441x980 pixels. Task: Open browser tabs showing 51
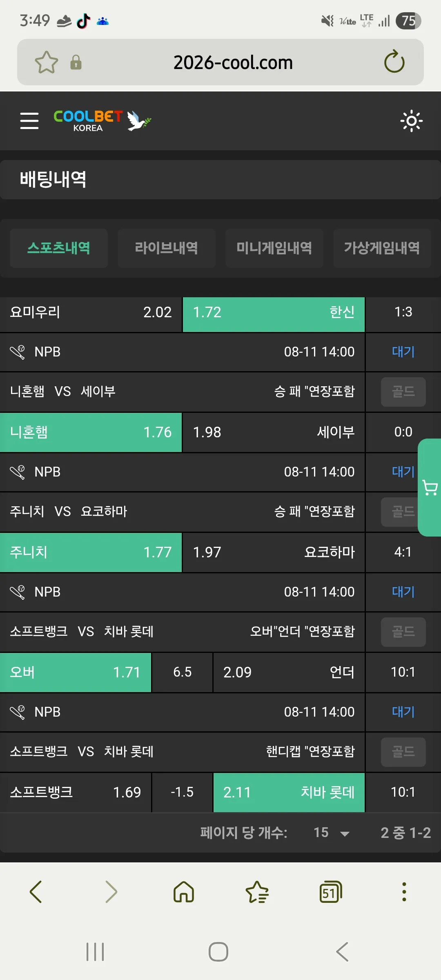click(330, 891)
